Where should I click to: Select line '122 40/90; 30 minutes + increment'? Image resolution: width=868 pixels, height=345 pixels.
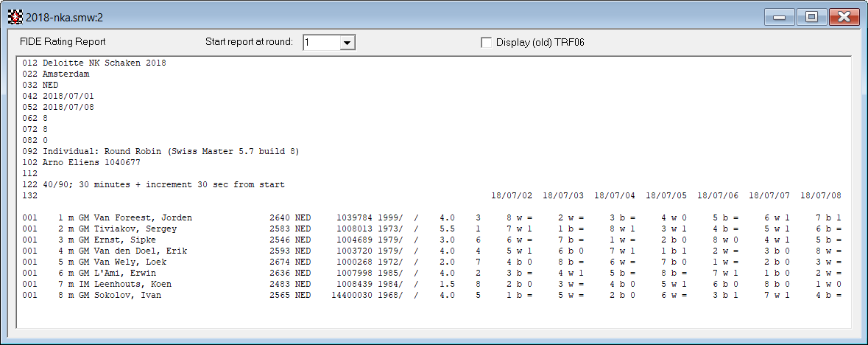click(153, 185)
